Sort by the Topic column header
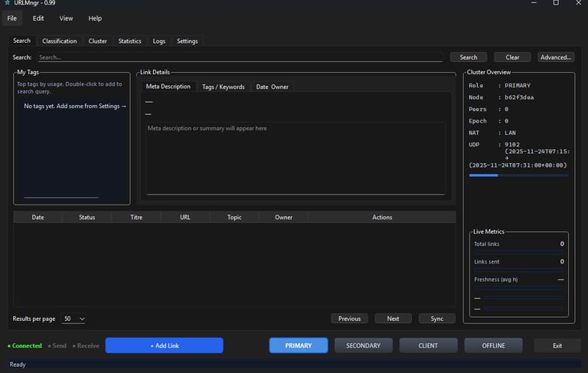The image size is (588, 373). point(234,218)
